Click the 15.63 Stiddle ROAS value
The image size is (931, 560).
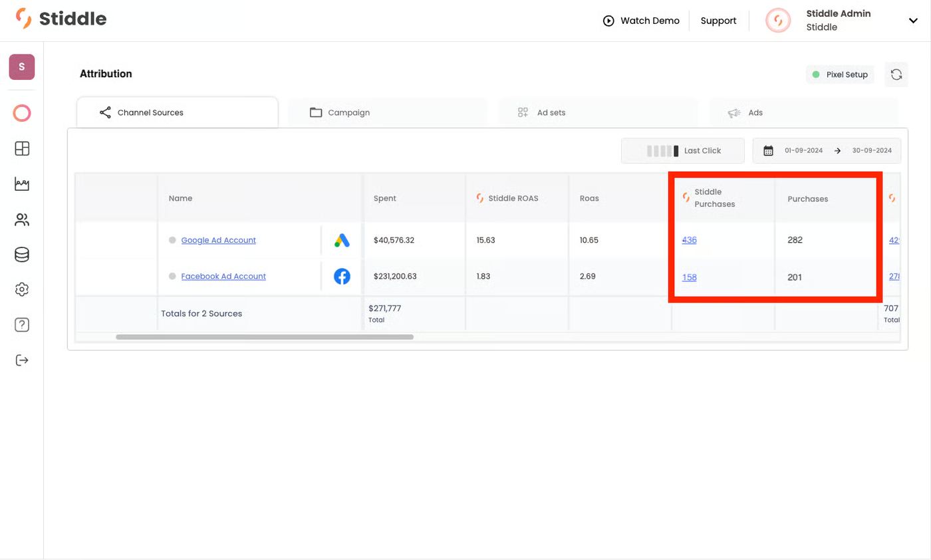tap(485, 240)
